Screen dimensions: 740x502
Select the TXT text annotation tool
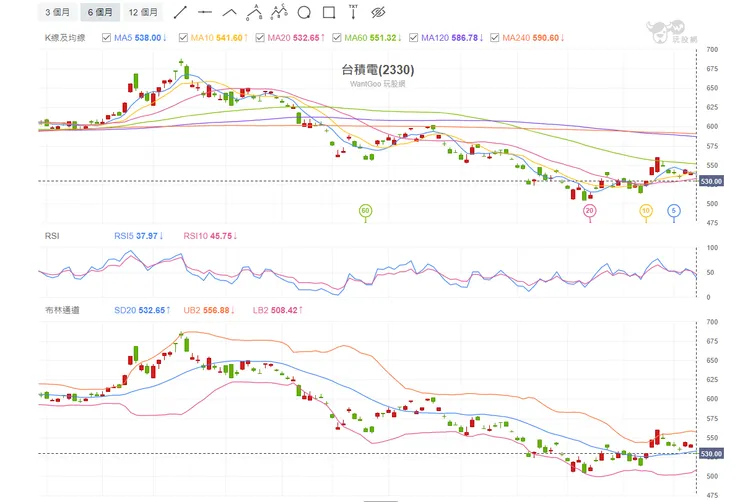pos(353,12)
